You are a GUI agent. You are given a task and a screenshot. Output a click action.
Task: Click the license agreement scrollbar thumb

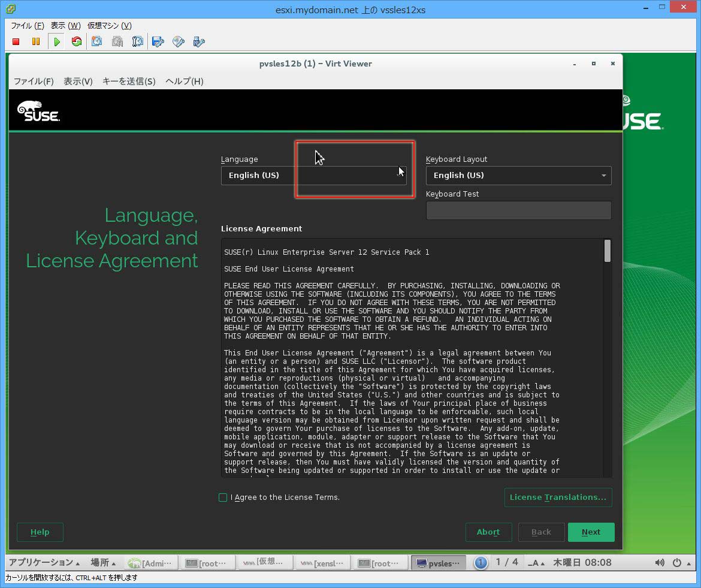point(607,251)
